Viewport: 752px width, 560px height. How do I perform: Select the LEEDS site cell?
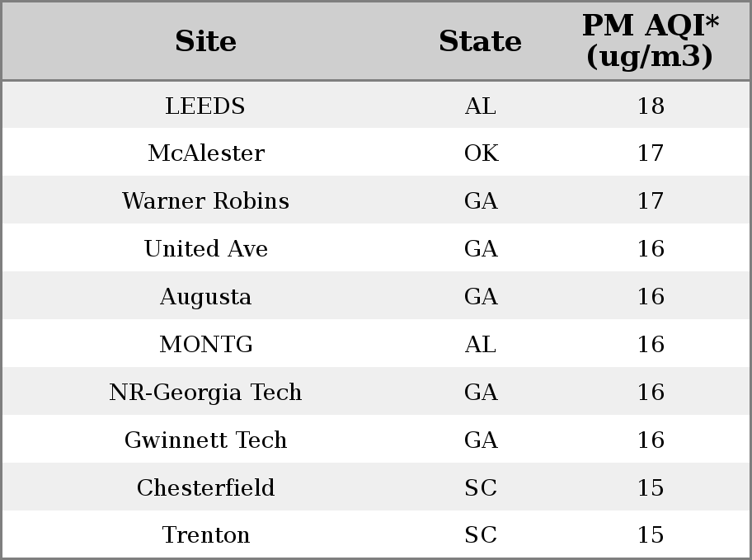coord(205,106)
